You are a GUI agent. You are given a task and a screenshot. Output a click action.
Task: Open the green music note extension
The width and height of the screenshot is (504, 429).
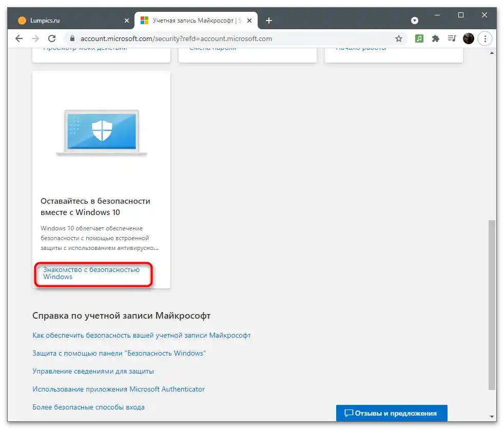419,38
